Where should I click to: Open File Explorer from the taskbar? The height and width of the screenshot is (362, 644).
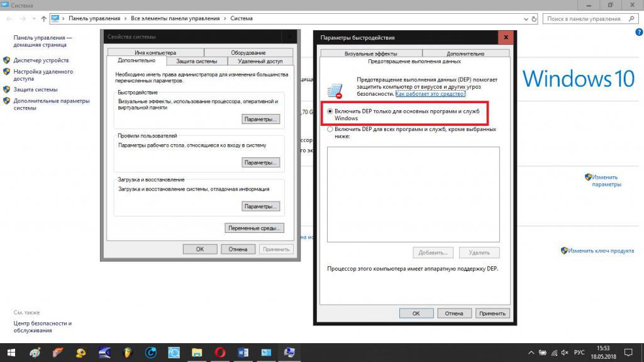(197, 353)
